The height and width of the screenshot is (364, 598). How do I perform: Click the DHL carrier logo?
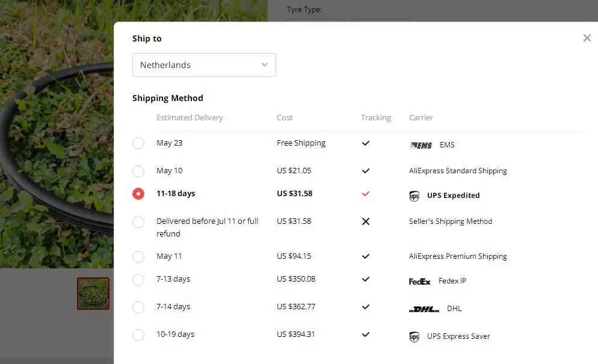pyautogui.click(x=424, y=309)
